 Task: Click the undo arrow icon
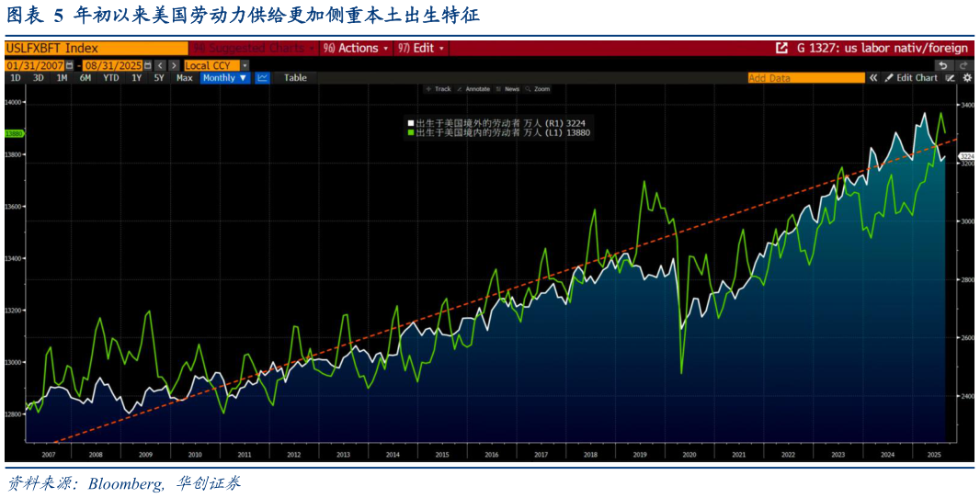pyautogui.click(x=943, y=65)
